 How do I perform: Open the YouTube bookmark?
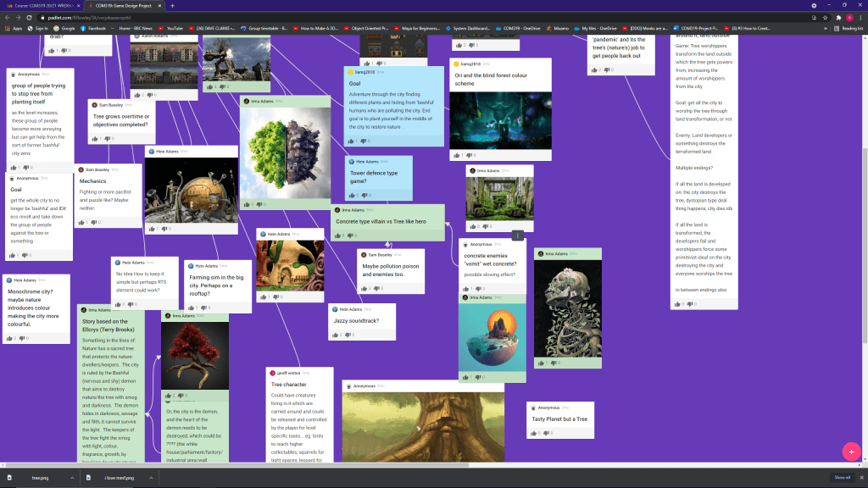tap(170, 28)
